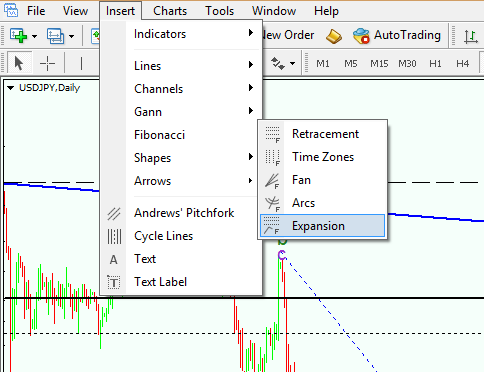Toggle the AutoTrading button

(x=397, y=35)
